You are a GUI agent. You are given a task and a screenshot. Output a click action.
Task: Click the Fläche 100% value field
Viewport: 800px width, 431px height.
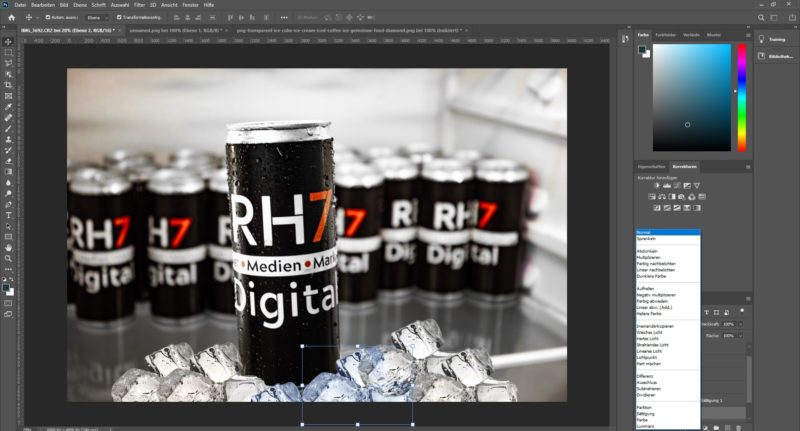point(729,336)
